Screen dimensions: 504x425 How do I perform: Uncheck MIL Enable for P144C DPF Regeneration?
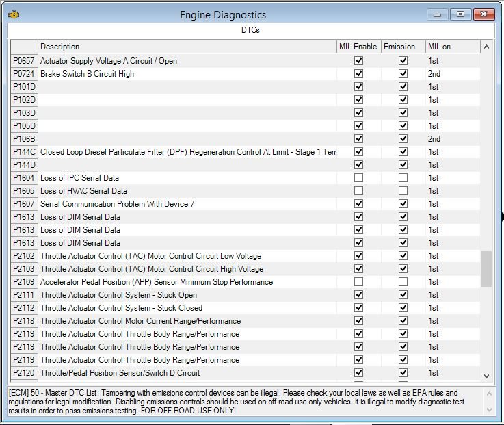[x=358, y=152]
